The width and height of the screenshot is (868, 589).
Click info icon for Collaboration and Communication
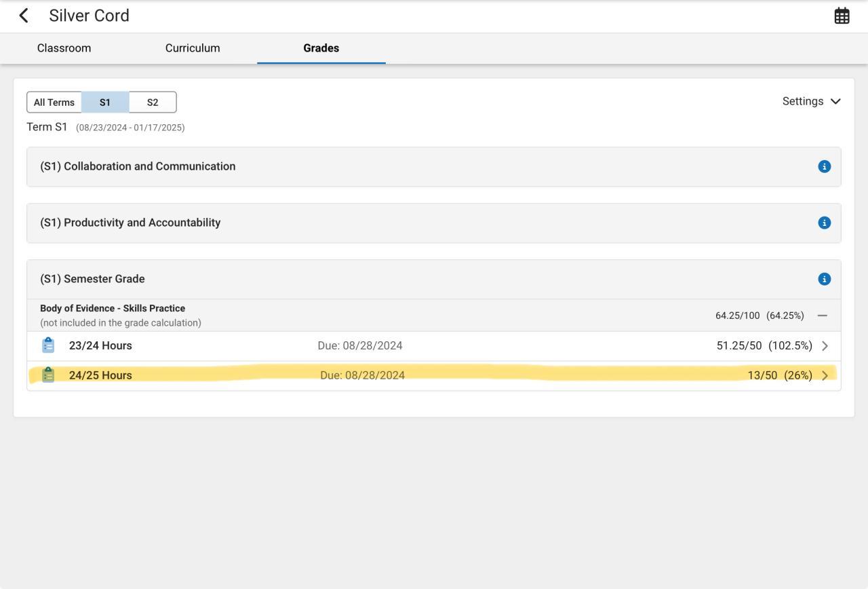click(824, 166)
